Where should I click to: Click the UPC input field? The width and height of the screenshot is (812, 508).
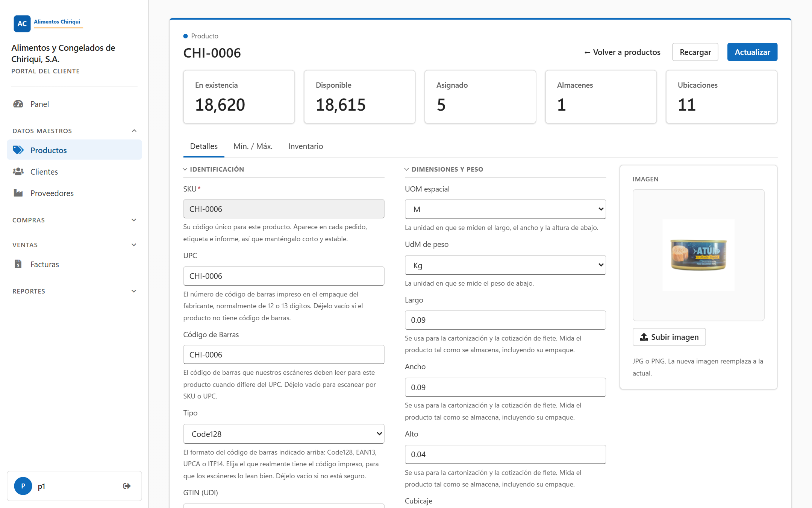pos(284,276)
